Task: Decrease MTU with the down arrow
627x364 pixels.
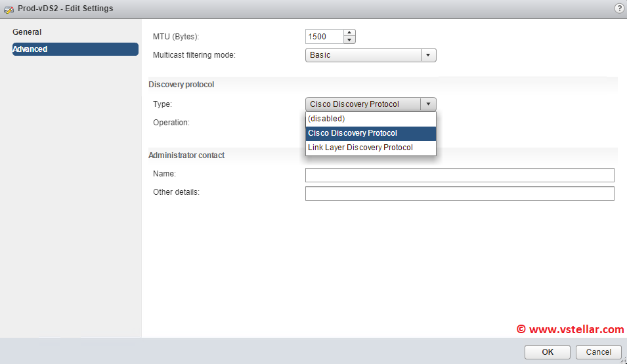Action: click(x=350, y=41)
